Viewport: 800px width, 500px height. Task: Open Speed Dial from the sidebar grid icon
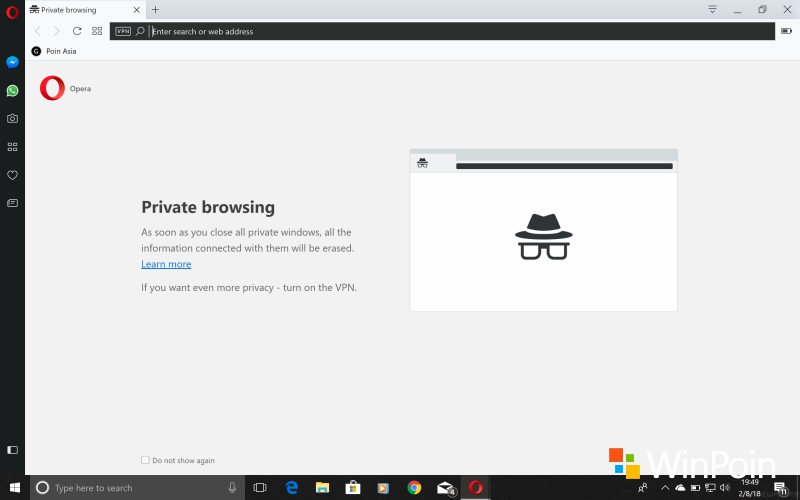tap(12, 146)
